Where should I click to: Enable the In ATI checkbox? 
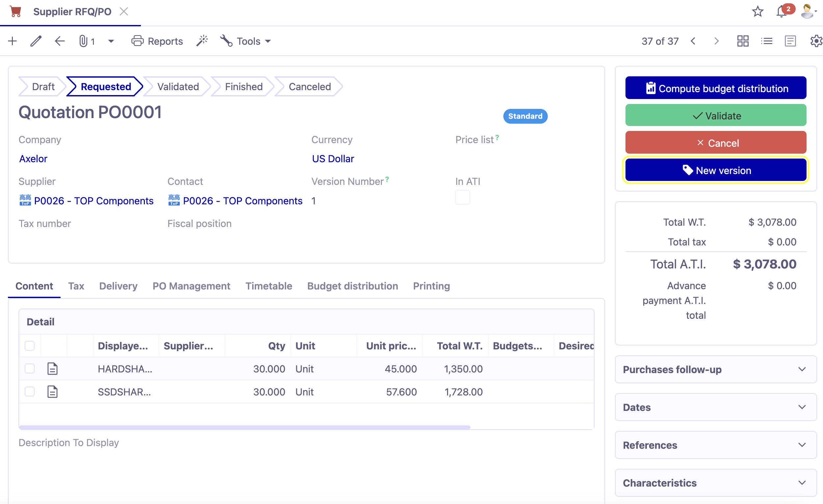[x=462, y=197]
